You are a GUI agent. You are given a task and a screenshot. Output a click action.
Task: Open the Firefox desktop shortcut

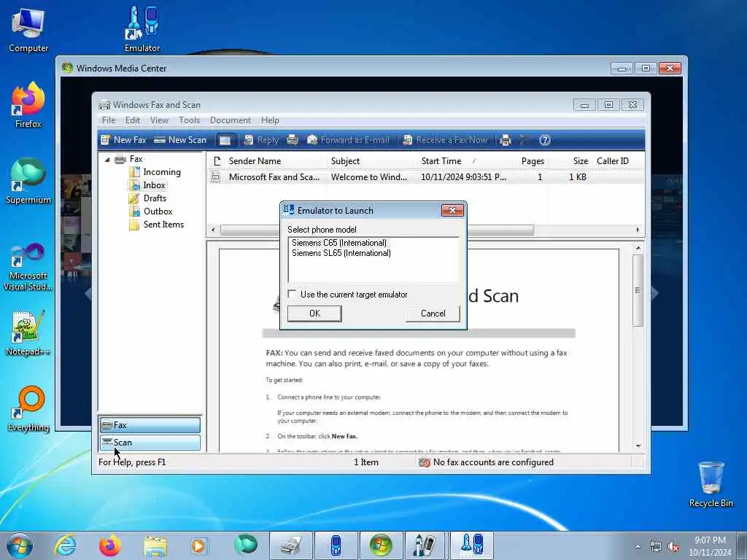[x=28, y=105]
